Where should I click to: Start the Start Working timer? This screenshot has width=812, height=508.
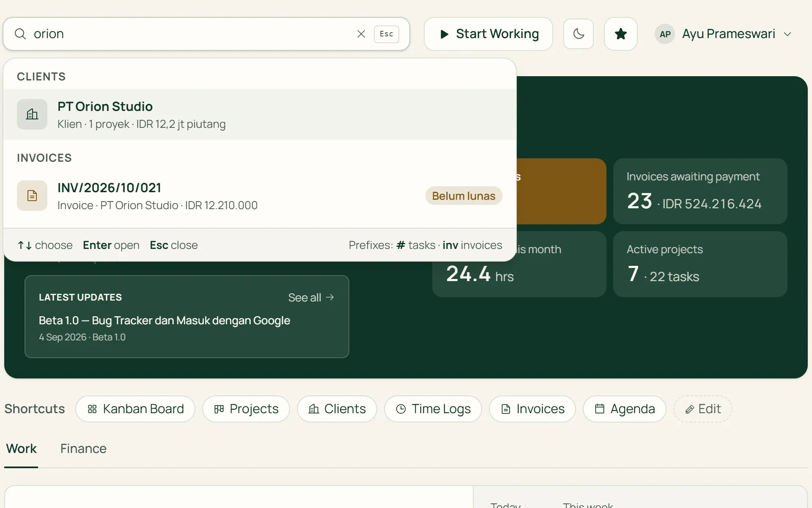pyautogui.click(x=488, y=34)
